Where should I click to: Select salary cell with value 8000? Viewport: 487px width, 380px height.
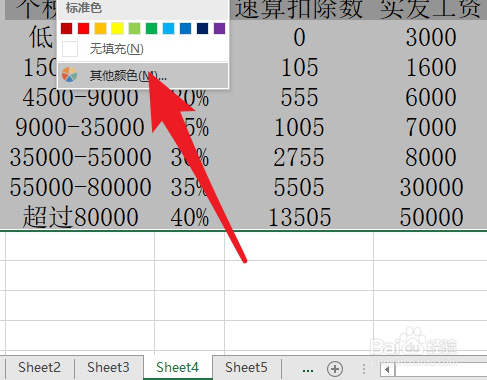(x=430, y=157)
